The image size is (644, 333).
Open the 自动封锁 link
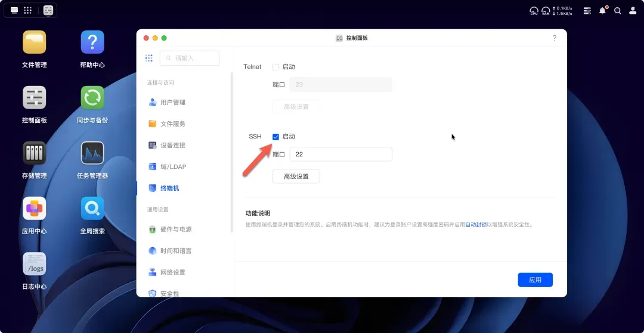click(476, 225)
